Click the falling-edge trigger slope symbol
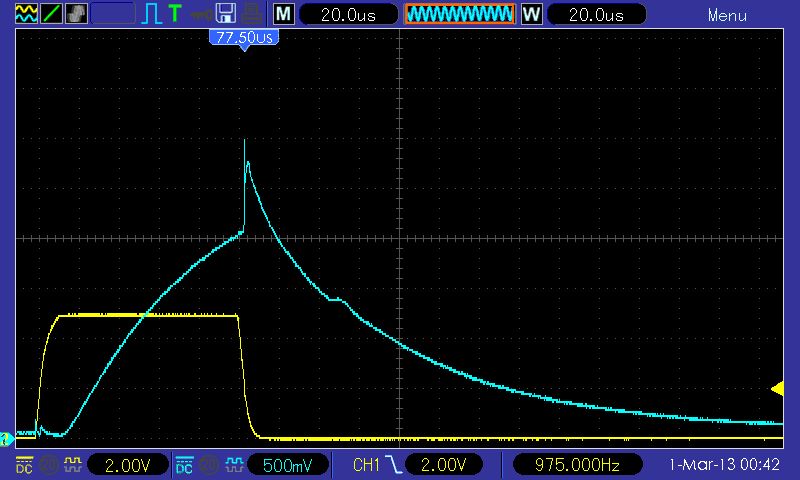This screenshot has height=480, width=800. pos(394,465)
